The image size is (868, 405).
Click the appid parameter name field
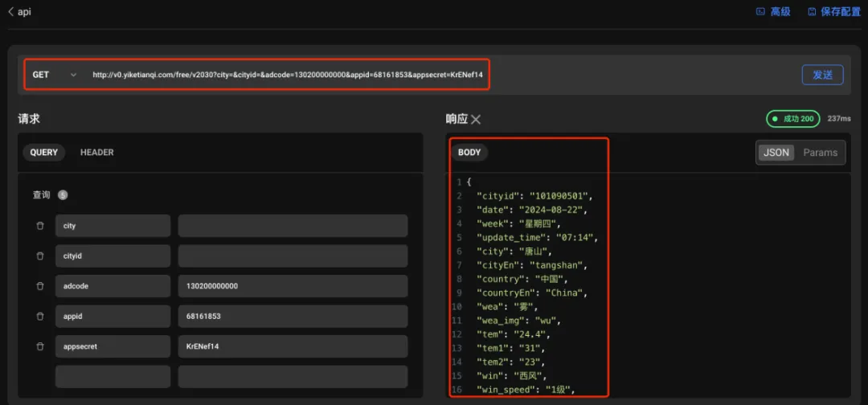[113, 316]
